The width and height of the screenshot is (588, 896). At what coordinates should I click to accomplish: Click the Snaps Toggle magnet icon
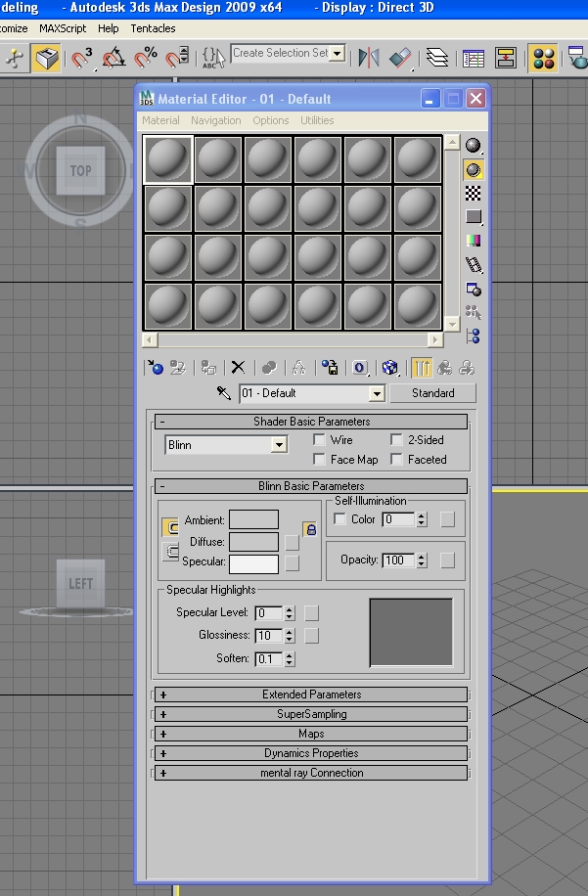[x=82, y=57]
